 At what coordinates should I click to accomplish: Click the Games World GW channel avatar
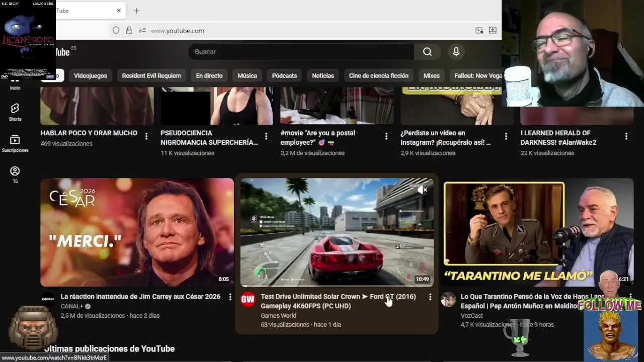coord(248,299)
